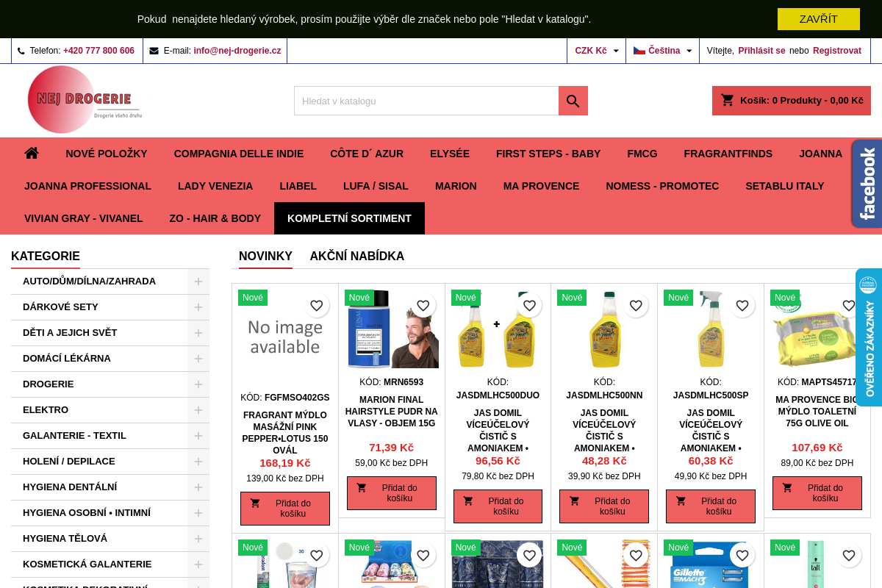The width and height of the screenshot is (882, 588).
Task: Toggle wishlist heart on Gillette Mach3 product
Action: click(x=742, y=556)
